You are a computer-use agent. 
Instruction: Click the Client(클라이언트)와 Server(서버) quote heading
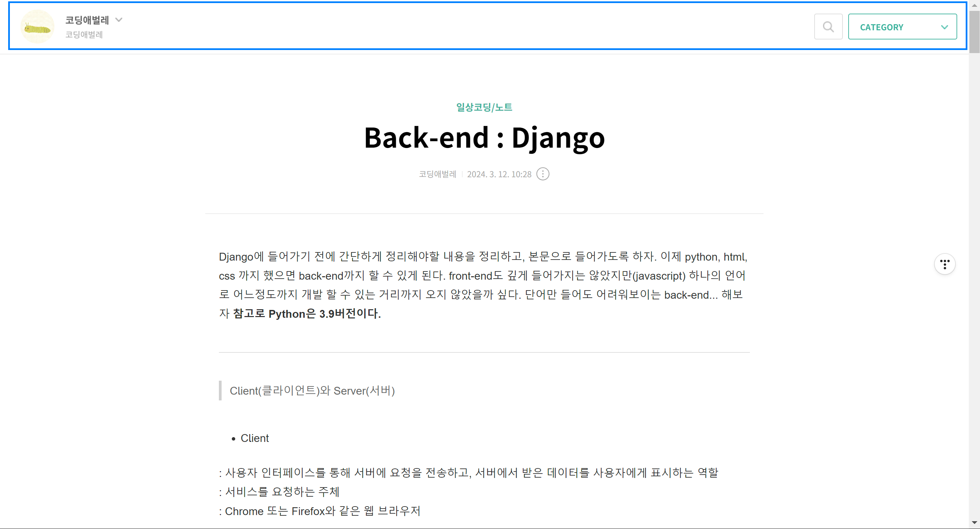coord(312,391)
